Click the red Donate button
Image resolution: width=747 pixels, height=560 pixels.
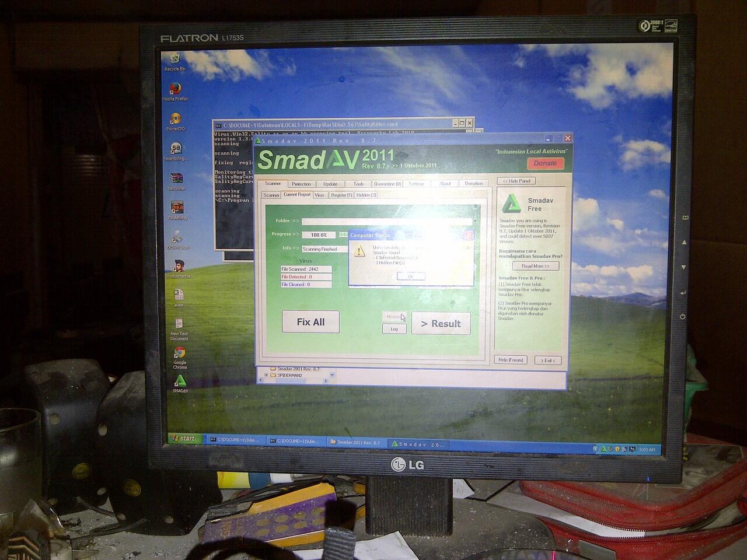click(545, 163)
